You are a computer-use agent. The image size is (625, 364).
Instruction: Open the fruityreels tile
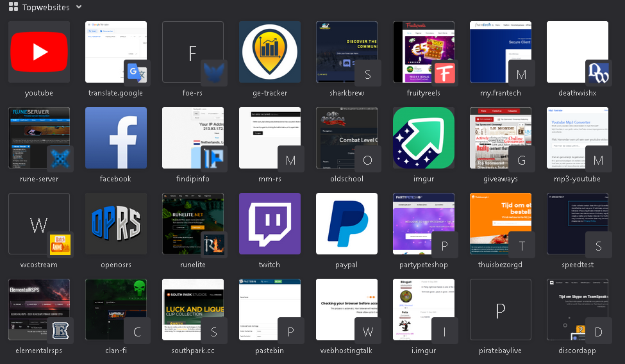424,52
